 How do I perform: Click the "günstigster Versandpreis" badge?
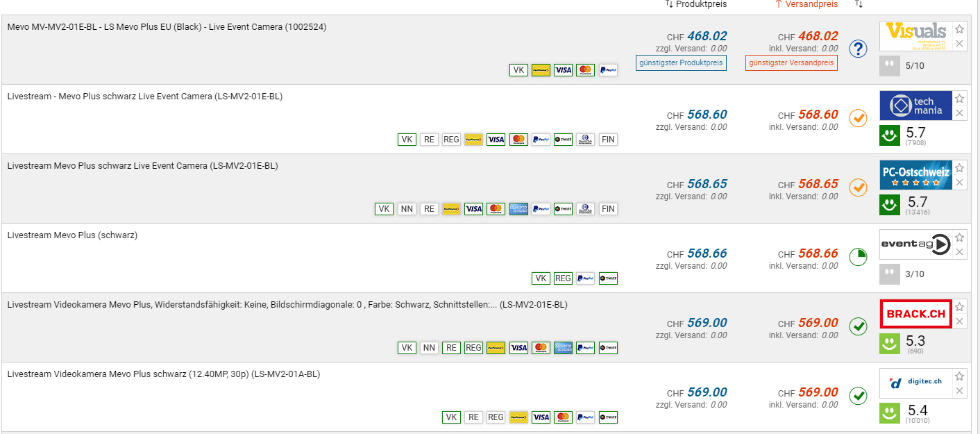tap(791, 63)
